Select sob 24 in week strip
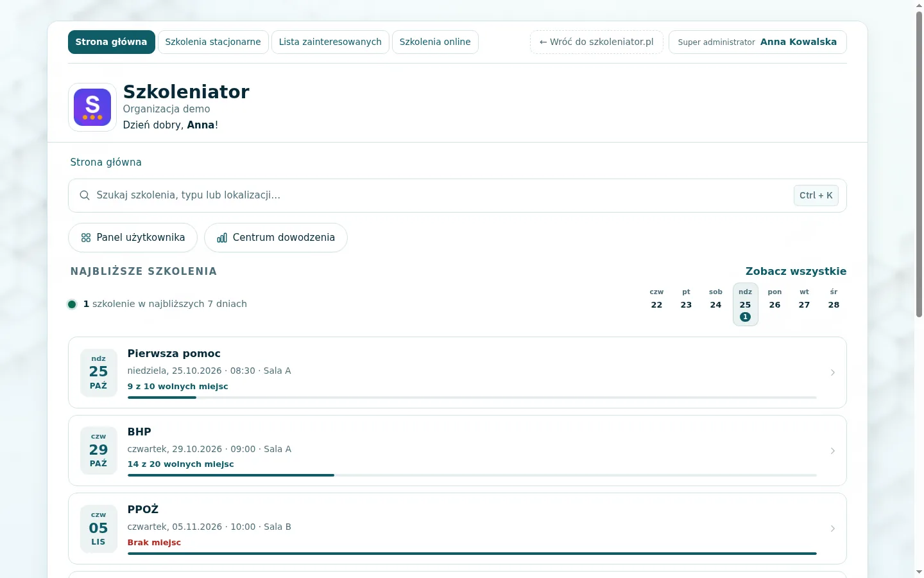The width and height of the screenshot is (924, 578). [715, 304]
